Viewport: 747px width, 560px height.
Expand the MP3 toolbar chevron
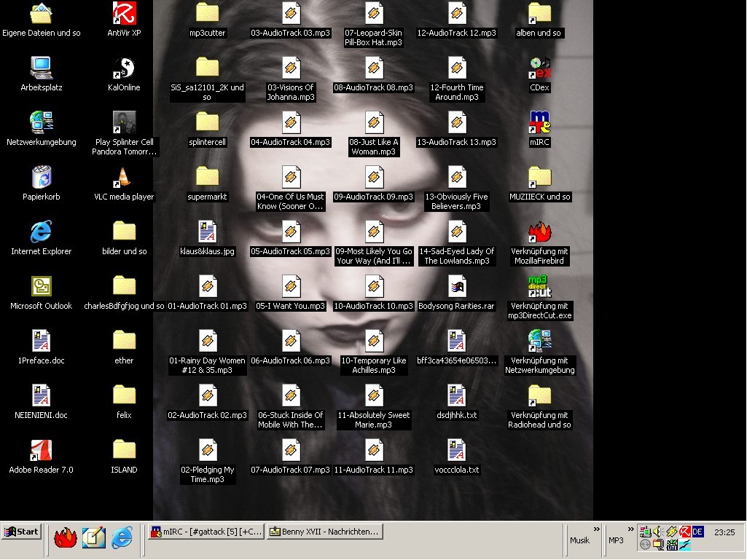[630, 529]
